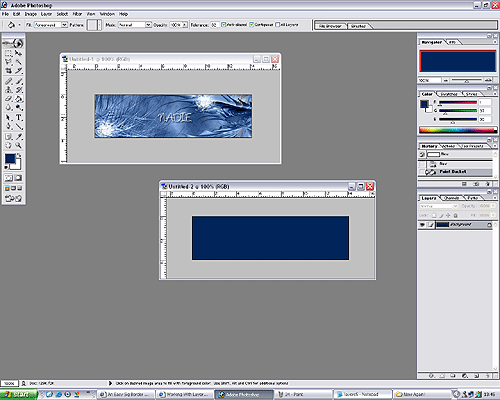This screenshot has height=400, width=500.
Task: Select the Eyedropper tool
Action: click(19, 136)
